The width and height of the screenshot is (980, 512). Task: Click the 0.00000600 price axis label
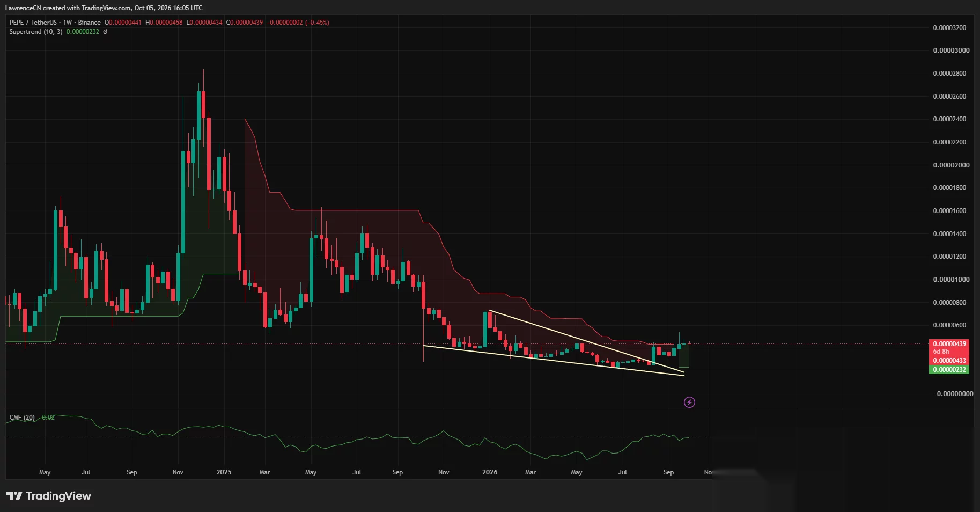point(949,325)
